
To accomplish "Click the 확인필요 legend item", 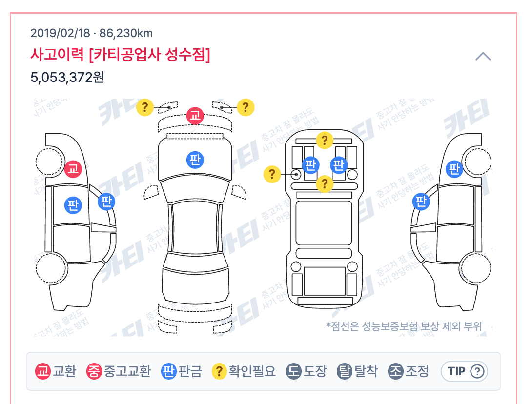I will click(244, 371).
